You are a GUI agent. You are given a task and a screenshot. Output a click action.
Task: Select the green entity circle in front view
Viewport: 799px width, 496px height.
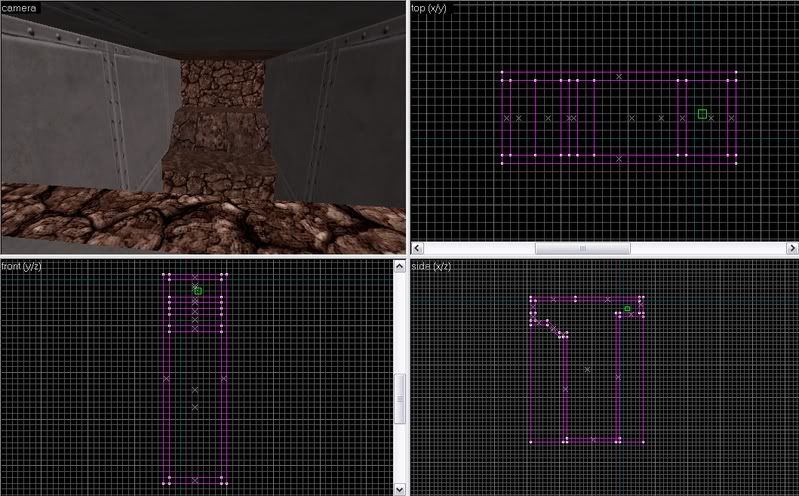click(x=198, y=290)
